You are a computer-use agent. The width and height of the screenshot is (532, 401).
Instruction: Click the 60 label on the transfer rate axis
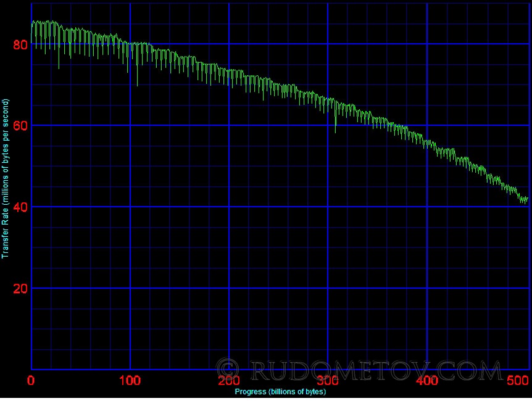coord(20,126)
